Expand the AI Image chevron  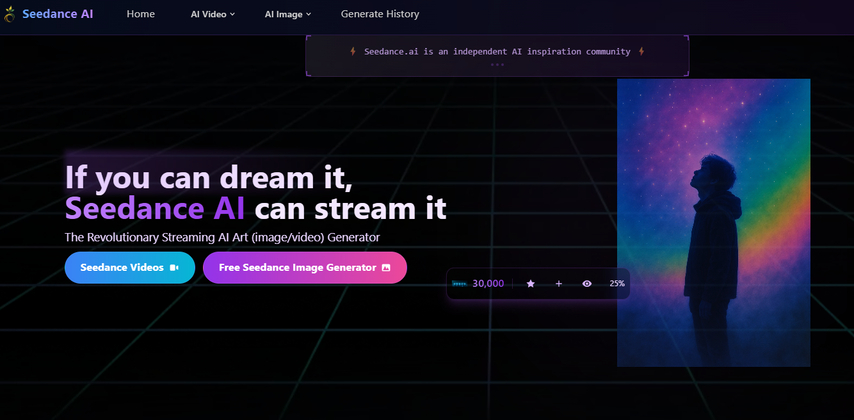[x=309, y=15]
